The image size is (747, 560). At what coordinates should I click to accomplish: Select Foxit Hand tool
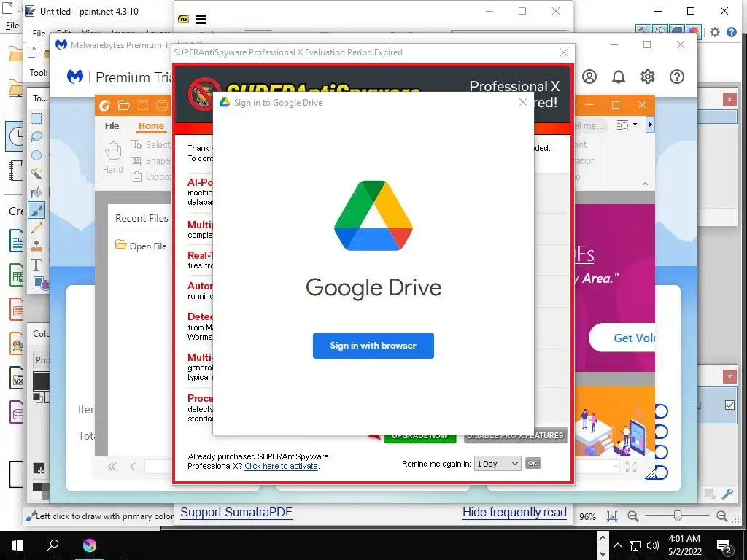(113, 157)
